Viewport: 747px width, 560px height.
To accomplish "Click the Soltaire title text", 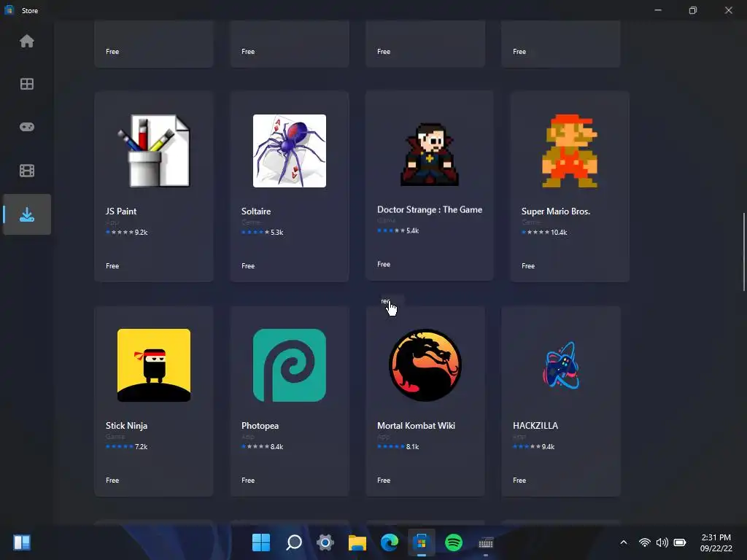I will tap(256, 211).
